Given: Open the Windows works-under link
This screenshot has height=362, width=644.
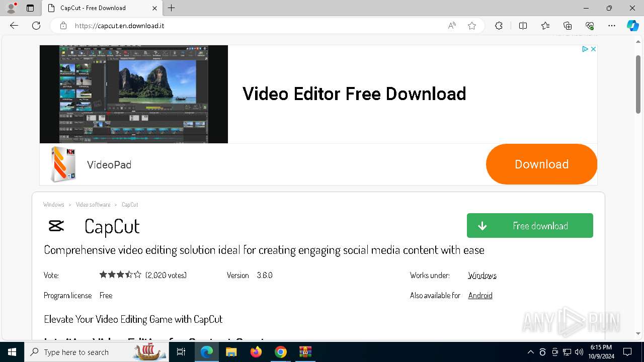Looking at the screenshot, I should 482,275.
